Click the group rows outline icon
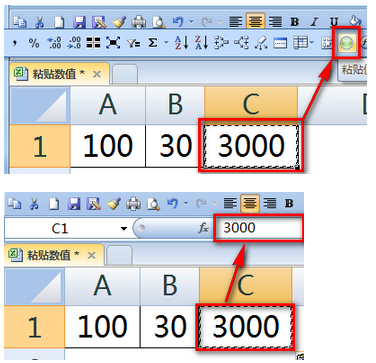Screen dimensions: 376x363 tap(222, 43)
